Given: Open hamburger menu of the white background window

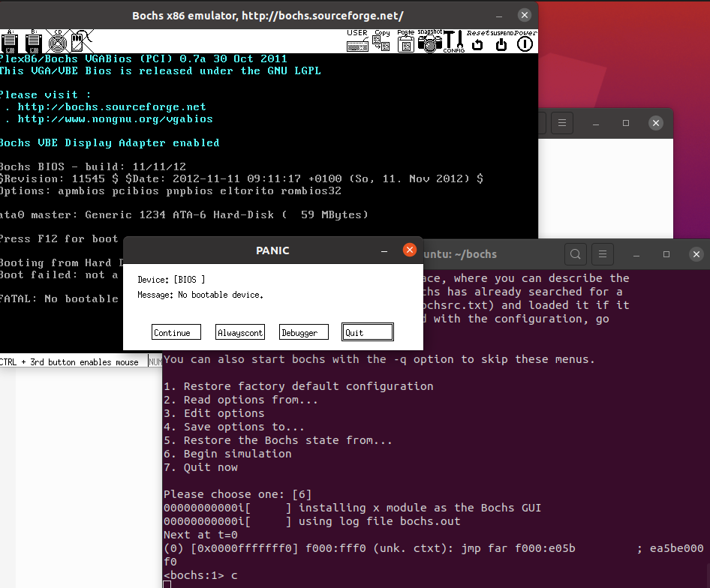Looking at the screenshot, I should [x=562, y=123].
